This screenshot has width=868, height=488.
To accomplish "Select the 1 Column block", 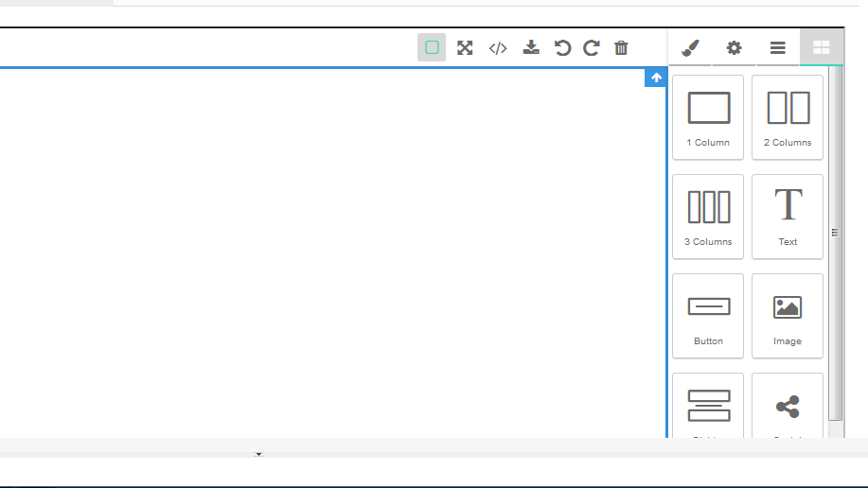I will pos(708,117).
